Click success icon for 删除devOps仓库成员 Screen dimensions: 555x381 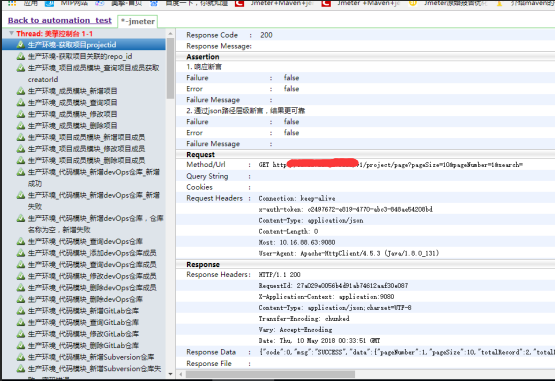coord(21,288)
